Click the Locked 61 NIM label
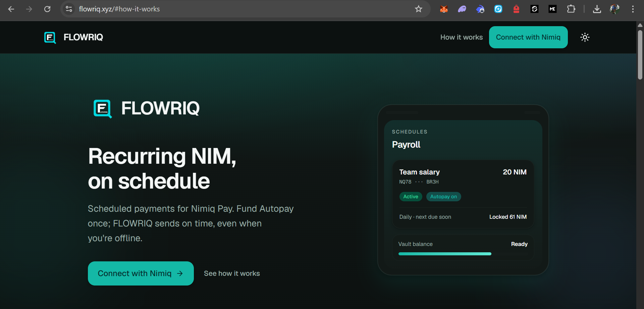 pos(508,217)
